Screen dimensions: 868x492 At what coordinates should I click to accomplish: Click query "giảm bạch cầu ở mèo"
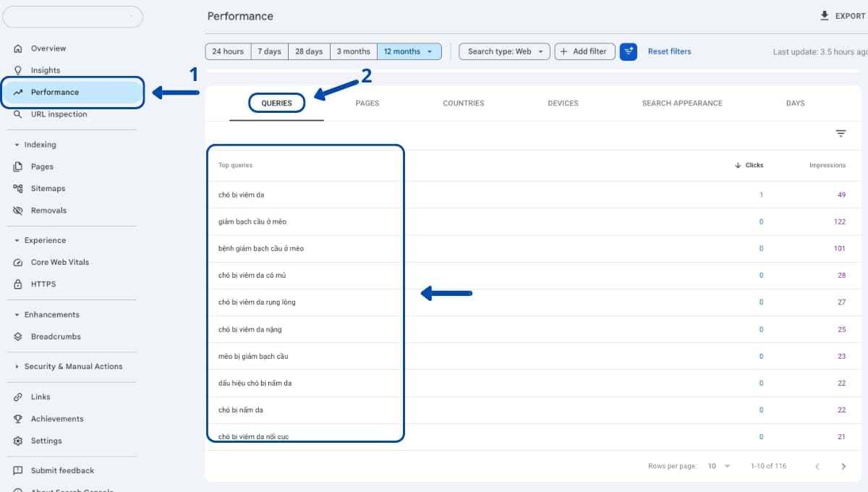click(252, 222)
